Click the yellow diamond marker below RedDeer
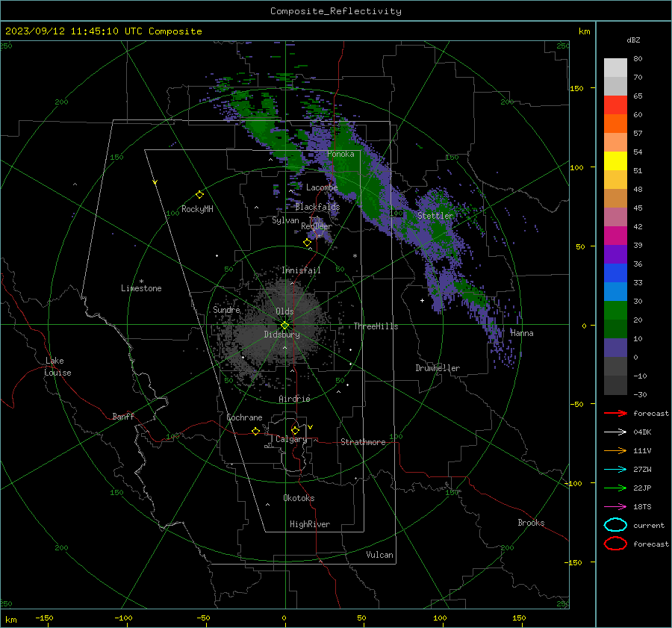This screenshot has height=628, width=672. 308,243
